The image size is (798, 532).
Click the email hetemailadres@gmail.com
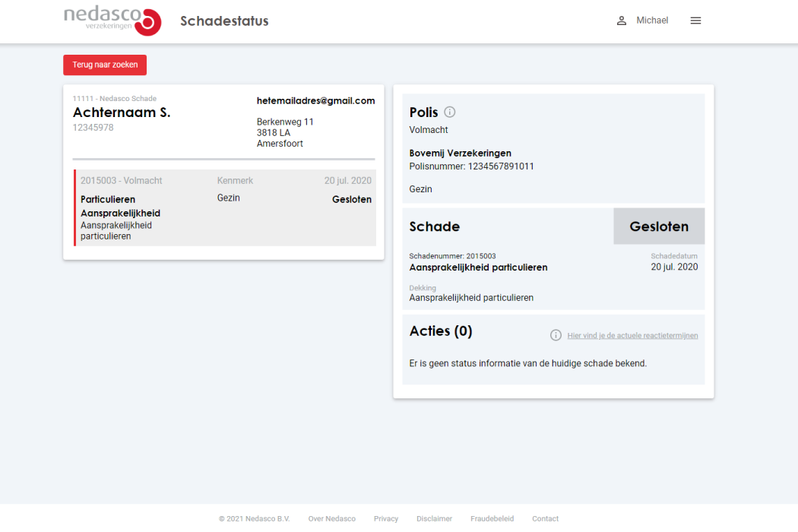pyautogui.click(x=315, y=101)
